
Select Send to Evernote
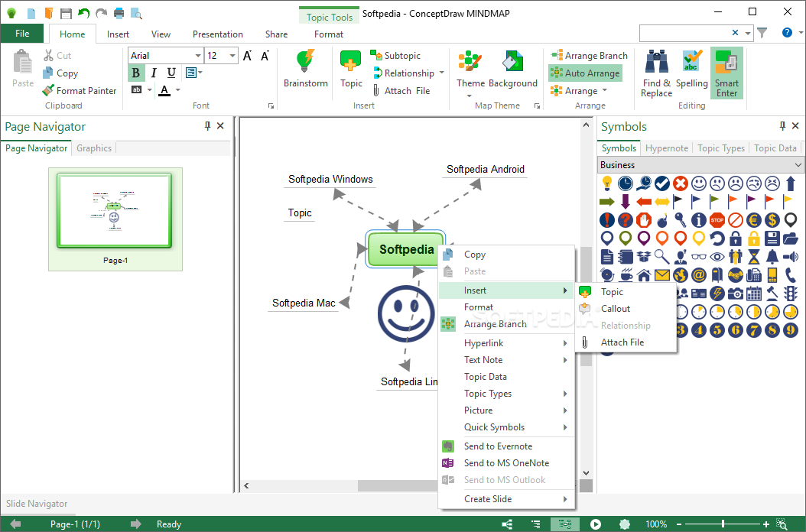click(506, 446)
